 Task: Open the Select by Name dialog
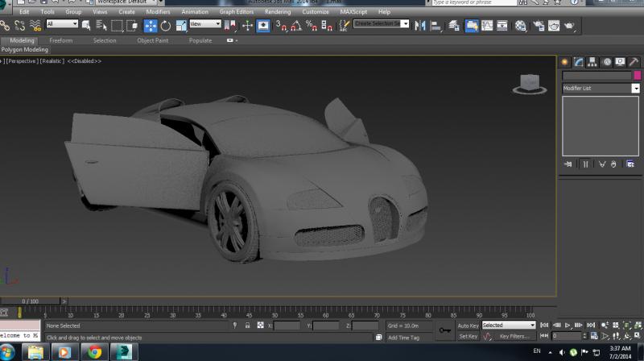pos(101,26)
